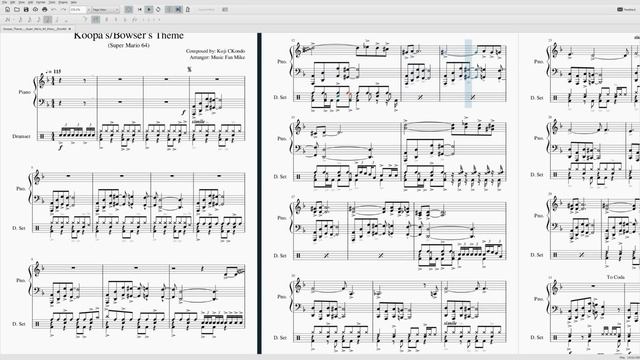Rewind playback to start position

pyautogui.click(x=140, y=9)
